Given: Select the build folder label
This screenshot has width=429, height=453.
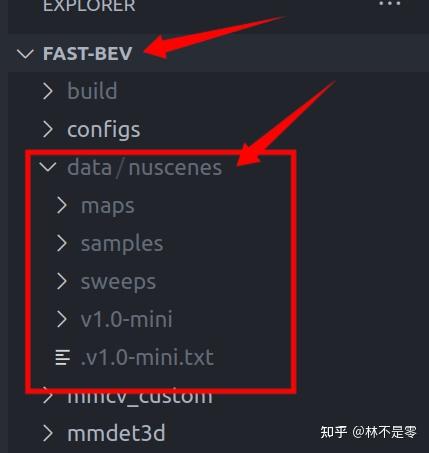Looking at the screenshot, I should (92, 91).
